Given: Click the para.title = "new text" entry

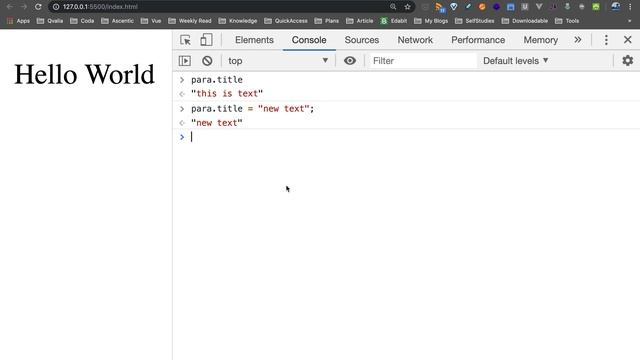Looking at the screenshot, I should tap(253, 109).
